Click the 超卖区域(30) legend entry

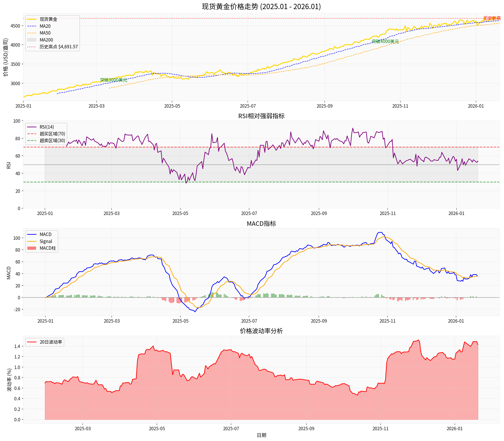click(52, 141)
